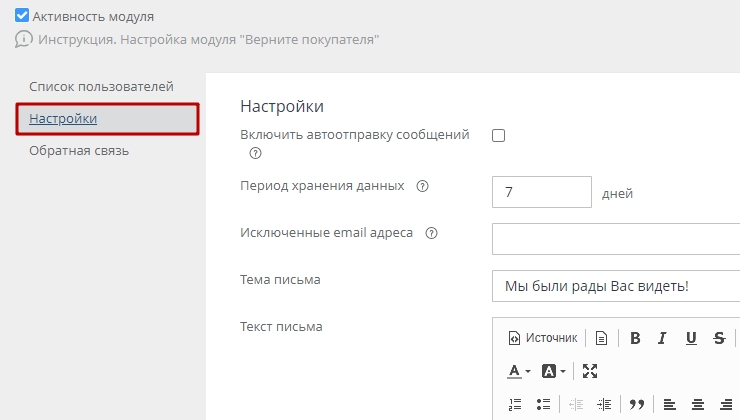Toggle bold formatting in editor

tap(635, 338)
